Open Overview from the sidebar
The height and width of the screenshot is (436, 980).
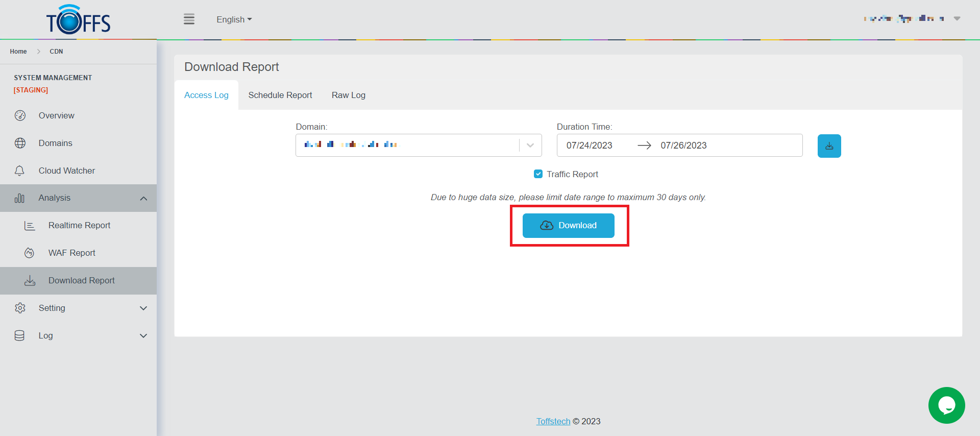pos(56,115)
